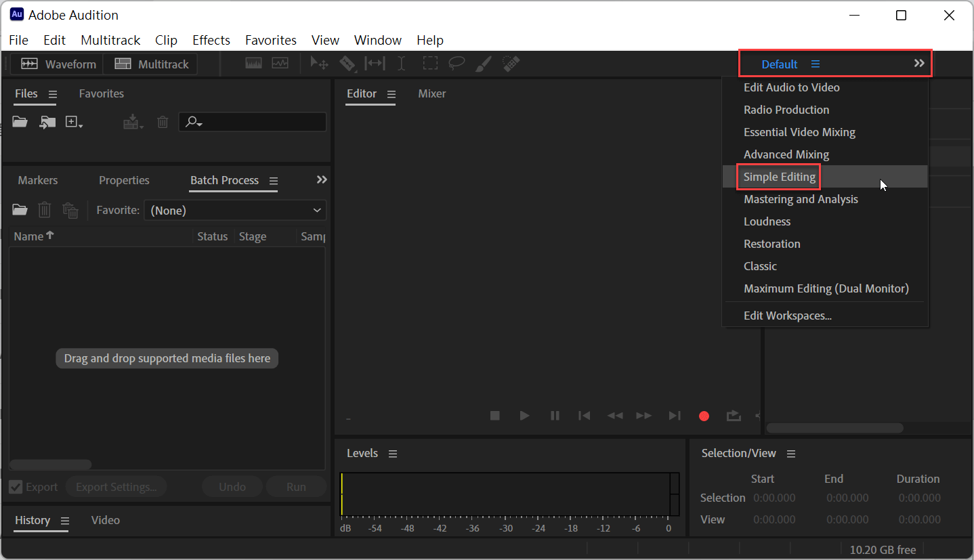The image size is (974, 560).
Task: Show the Spectral Frequency Display
Action: tap(253, 64)
